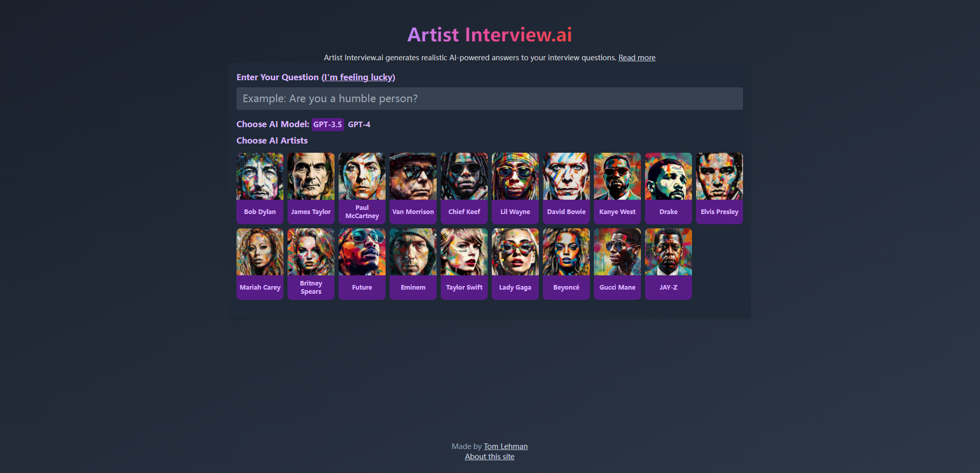The image size is (980, 473).
Task: Open the I'm feeling lucky link
Action: (357, 77)
